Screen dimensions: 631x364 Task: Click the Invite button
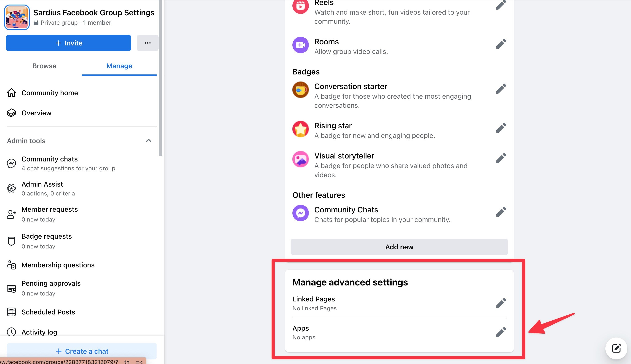(69, 43)
